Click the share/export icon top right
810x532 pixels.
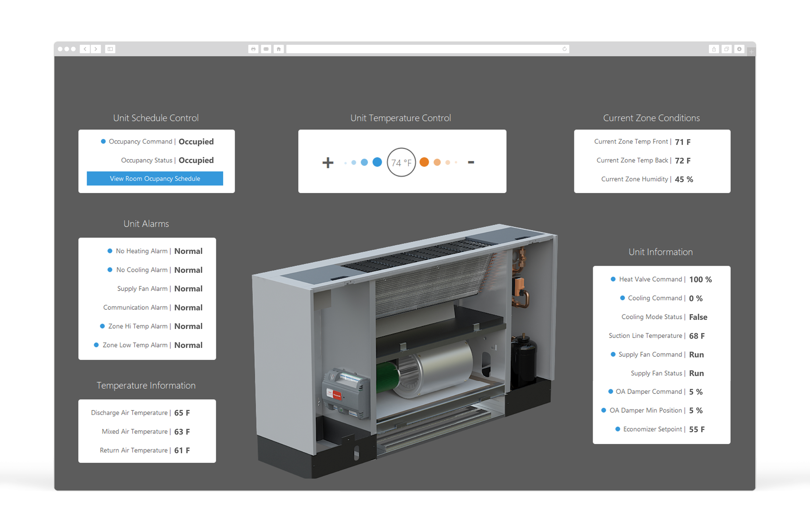coord(714,49)
